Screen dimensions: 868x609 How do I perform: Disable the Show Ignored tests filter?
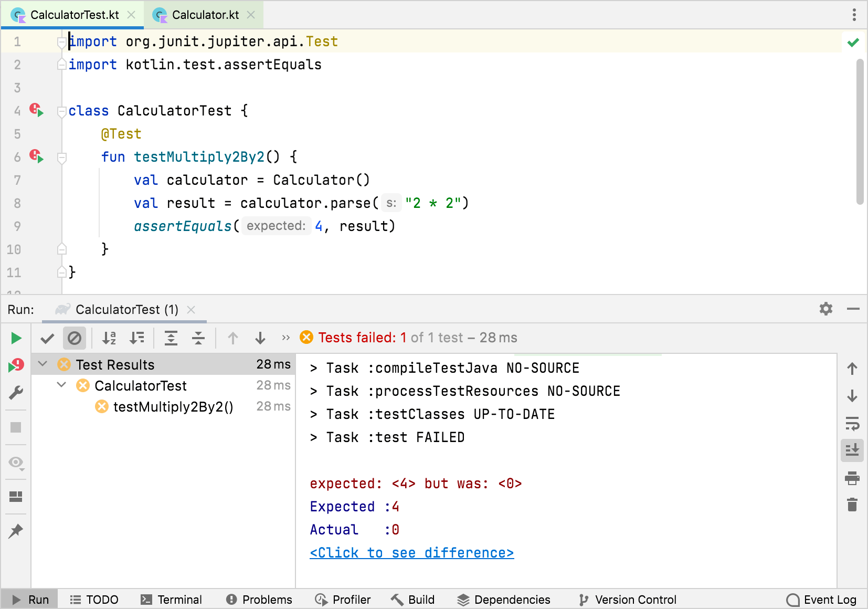[75, 338]
